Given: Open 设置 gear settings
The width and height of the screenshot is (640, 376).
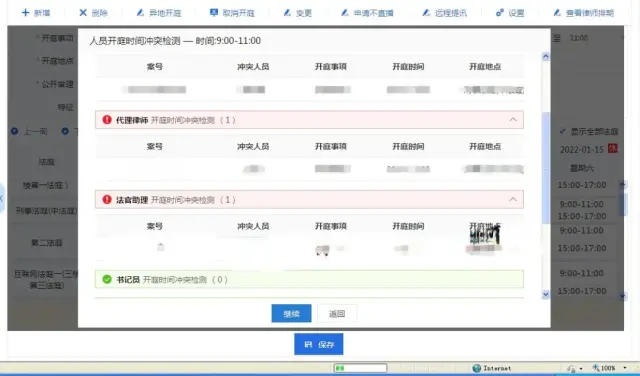Looking at the screenshot, I should [x=510, y=13].
